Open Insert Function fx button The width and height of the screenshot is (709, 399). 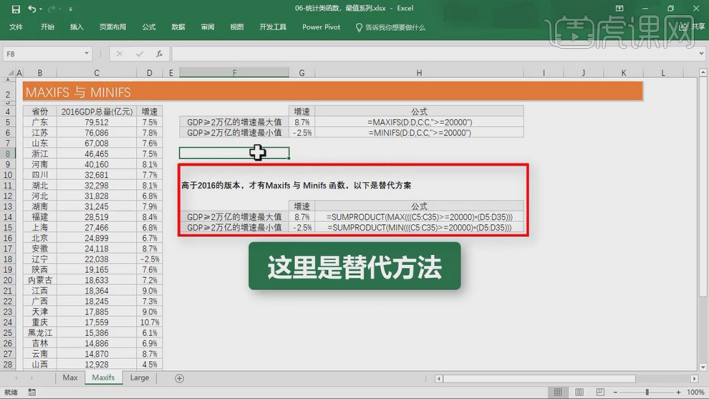[159, 54]
